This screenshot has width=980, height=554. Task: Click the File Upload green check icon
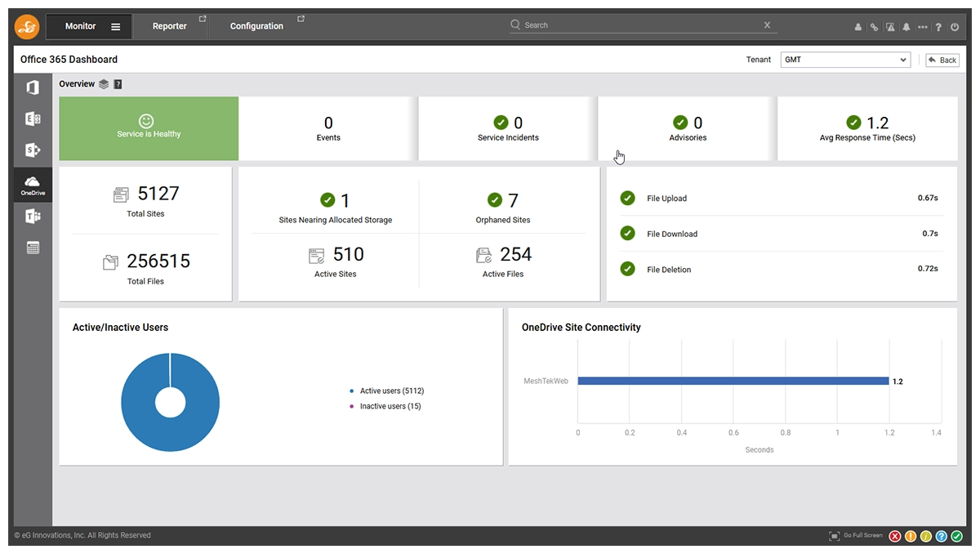coord(627,198)
